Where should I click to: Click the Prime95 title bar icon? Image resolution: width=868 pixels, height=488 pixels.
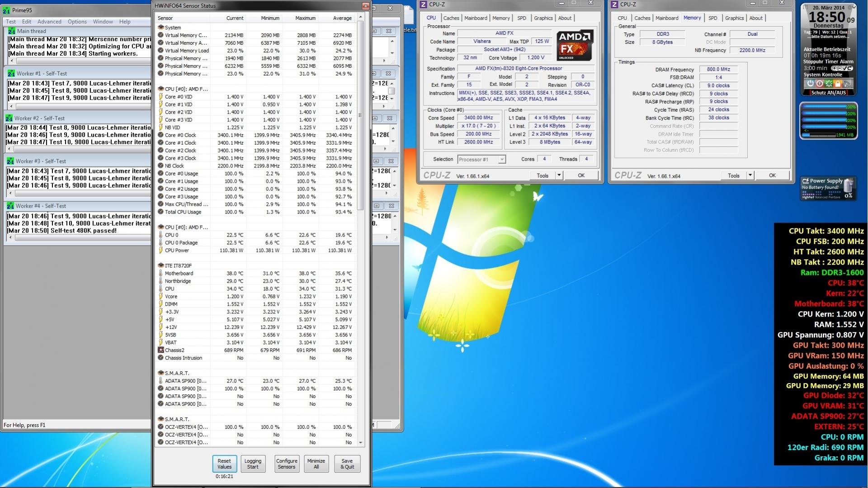pyautogui.click(x=6, y=10)
